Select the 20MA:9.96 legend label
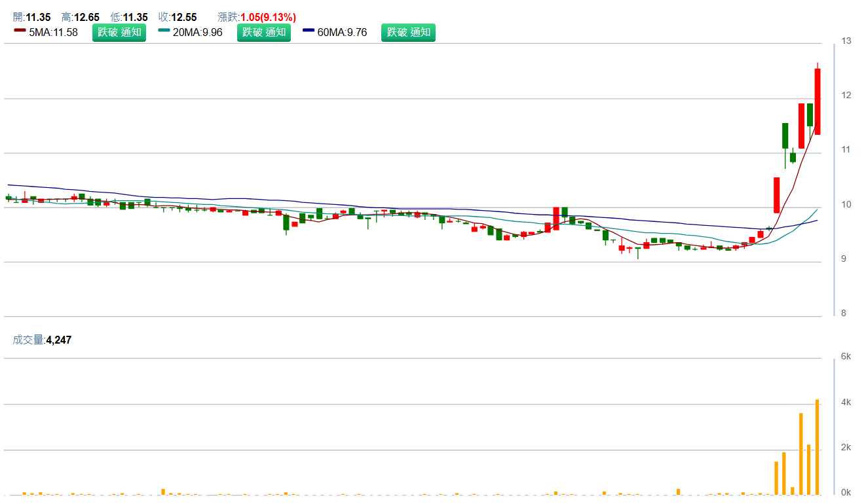Viewport: 866px width, 504px height. click(198, 33)
